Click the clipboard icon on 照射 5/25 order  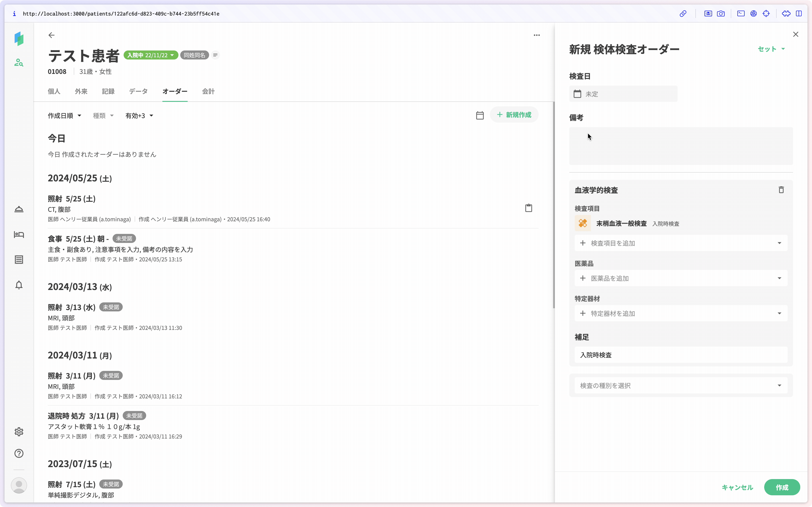tap(528, 208)
